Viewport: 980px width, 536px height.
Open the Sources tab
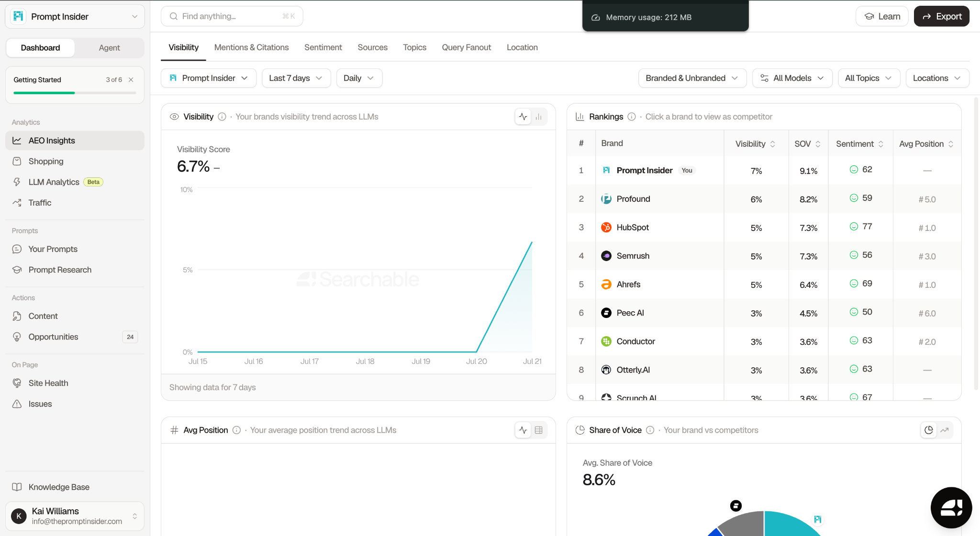[372, 47]
